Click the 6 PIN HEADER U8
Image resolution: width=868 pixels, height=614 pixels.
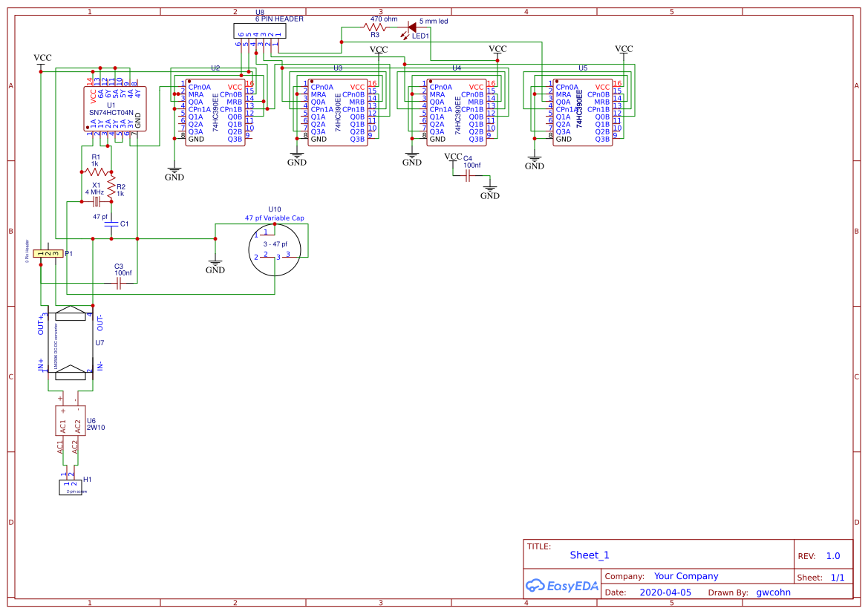(x=259, y=30)
